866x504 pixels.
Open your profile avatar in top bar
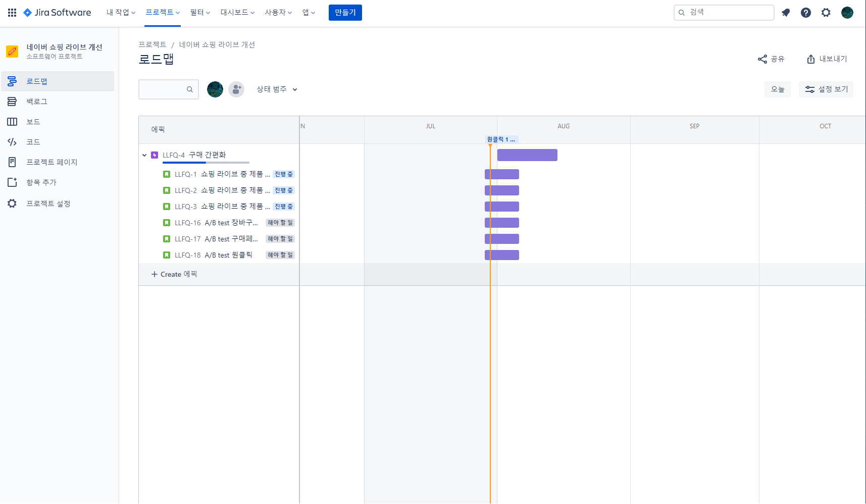coord(847,13)
